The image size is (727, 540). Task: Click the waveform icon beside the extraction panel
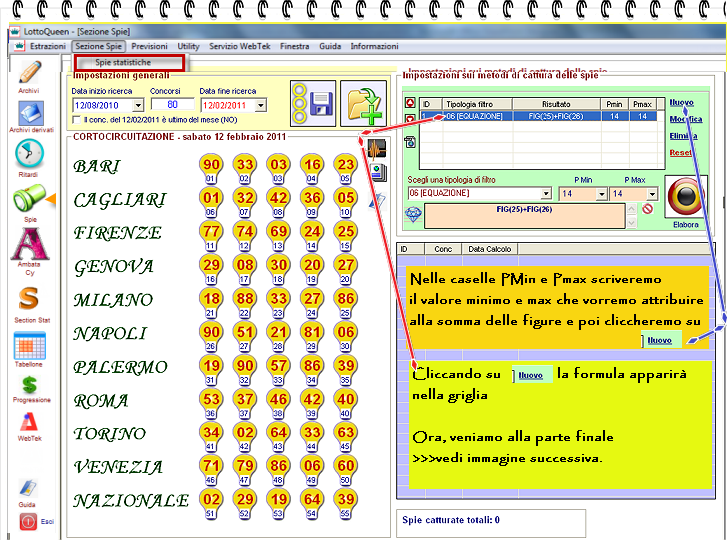(x=377, y=149)
